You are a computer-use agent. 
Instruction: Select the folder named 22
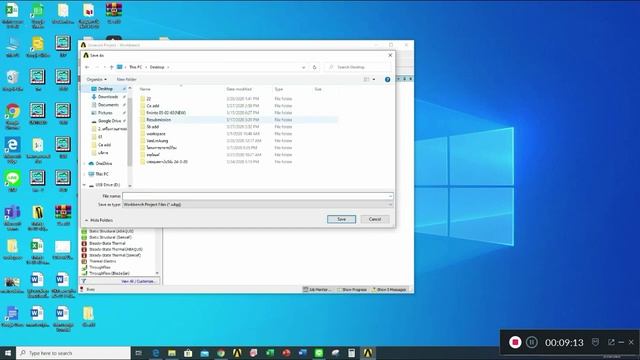point(149,99)
